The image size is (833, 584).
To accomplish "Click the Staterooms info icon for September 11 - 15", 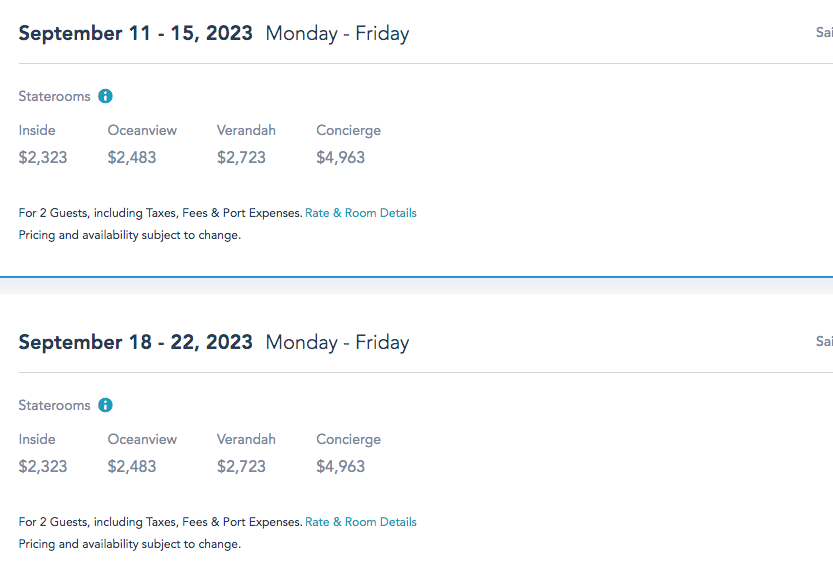I will [x=105, y=97].
